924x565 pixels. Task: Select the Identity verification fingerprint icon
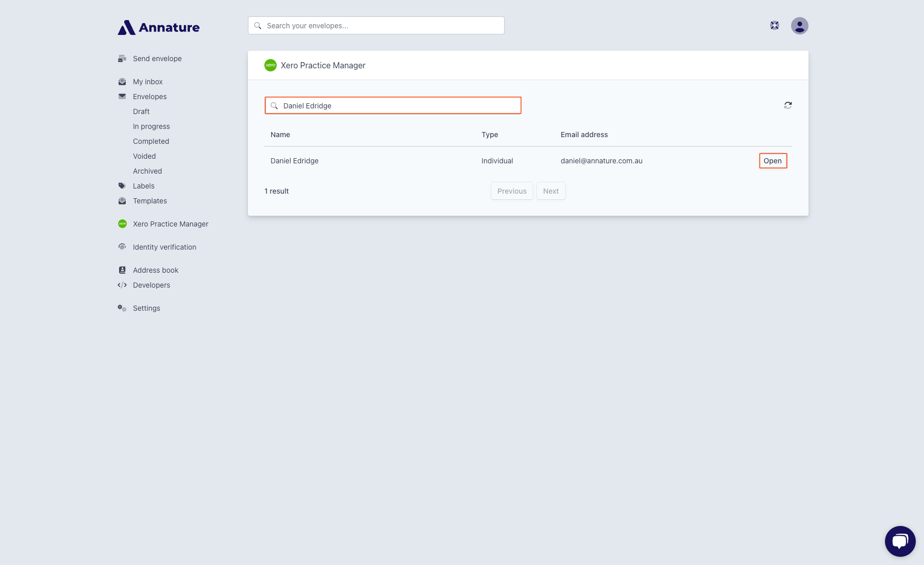coord(122,247)
